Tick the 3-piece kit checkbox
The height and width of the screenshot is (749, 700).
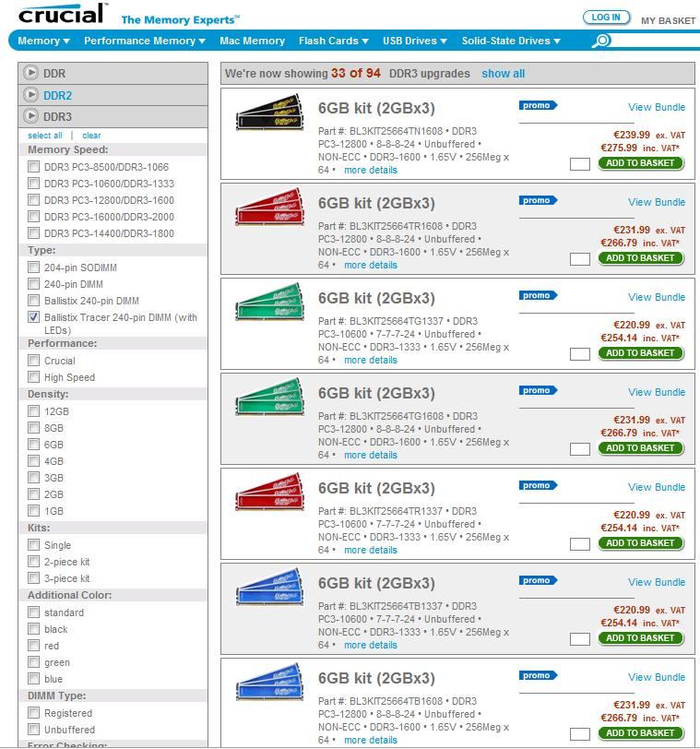(33, 578)
